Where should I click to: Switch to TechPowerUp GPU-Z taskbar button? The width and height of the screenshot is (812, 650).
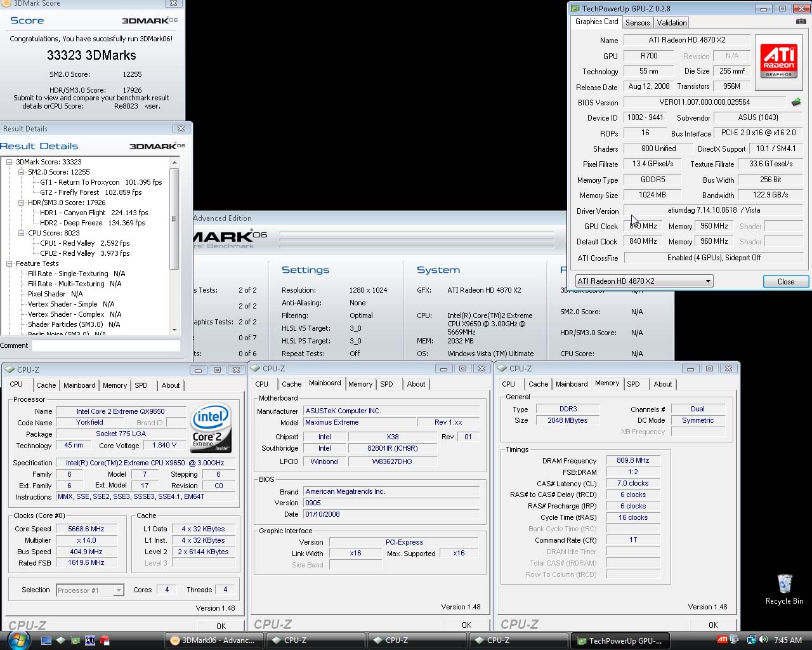619,640
